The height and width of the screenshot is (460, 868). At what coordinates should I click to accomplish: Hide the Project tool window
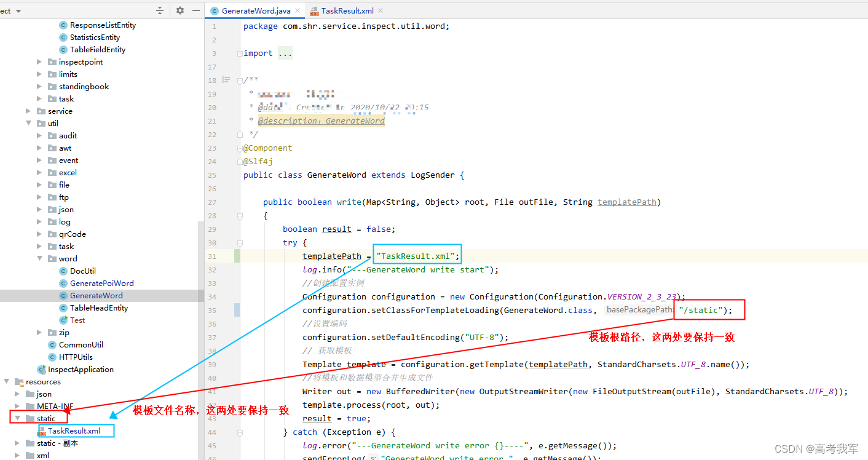[195, 10]
